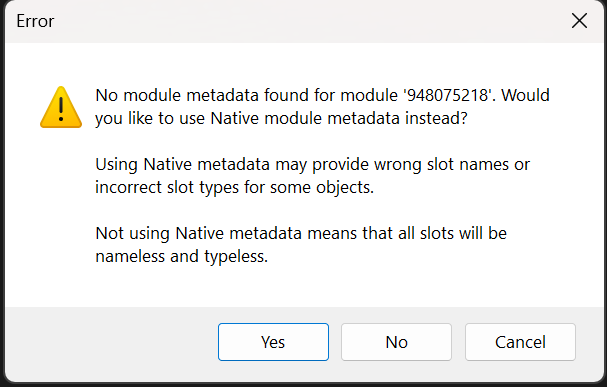Click the gray footer left of Yes

click(110, 342)
